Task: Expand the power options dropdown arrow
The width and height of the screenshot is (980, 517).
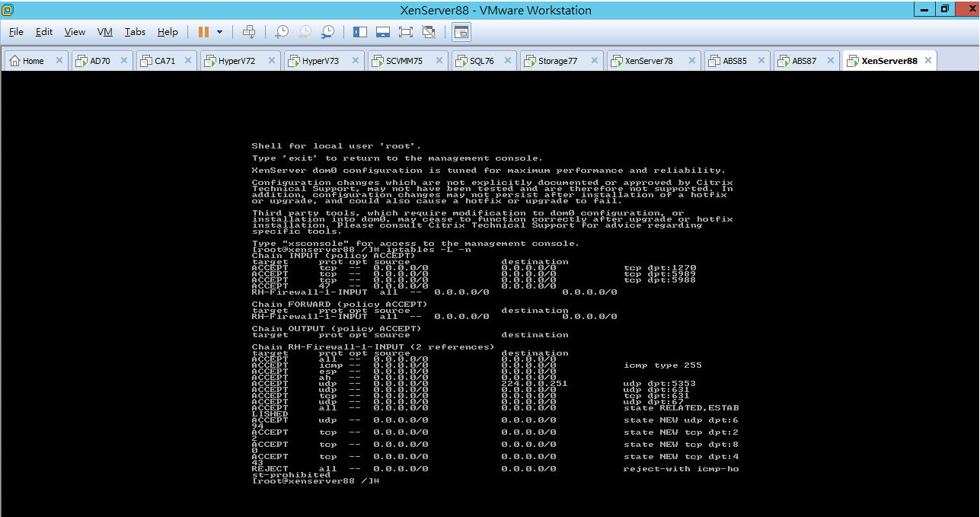Action: click(x=220, y=32)
